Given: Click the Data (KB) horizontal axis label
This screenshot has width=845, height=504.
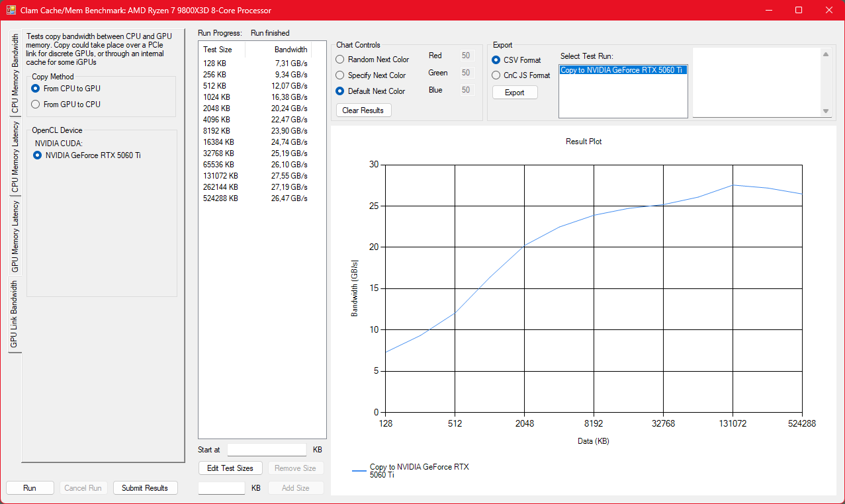Looking at the screenshot, I should (593, 441).
